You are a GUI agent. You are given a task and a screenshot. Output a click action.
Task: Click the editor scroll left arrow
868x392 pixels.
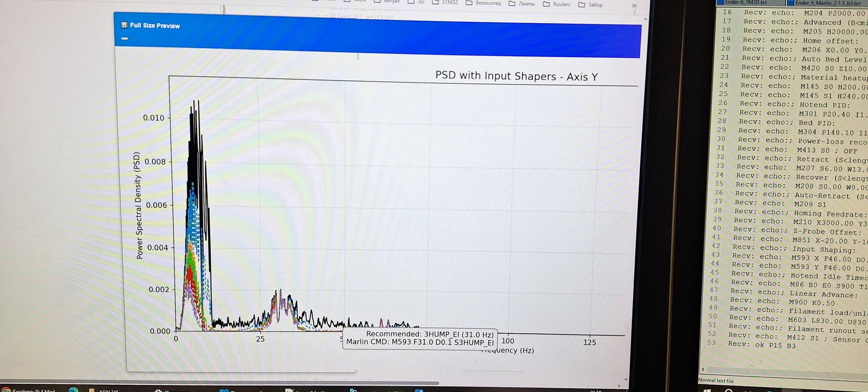[703, 369]
